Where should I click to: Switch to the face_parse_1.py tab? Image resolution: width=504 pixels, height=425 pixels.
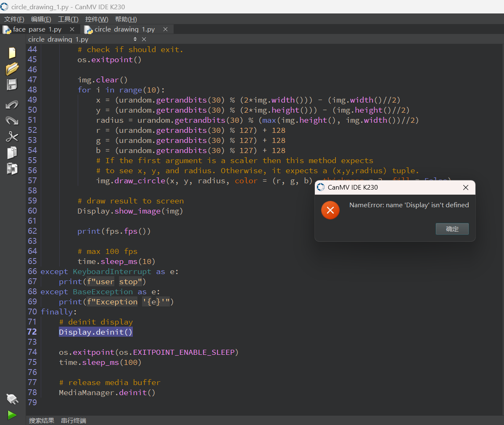(37, 29)
